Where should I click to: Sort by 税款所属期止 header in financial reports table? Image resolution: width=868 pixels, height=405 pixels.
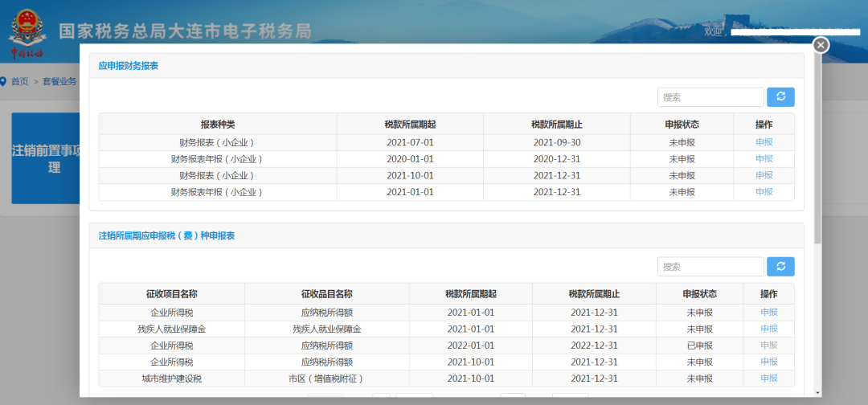(x=556, y=125)
